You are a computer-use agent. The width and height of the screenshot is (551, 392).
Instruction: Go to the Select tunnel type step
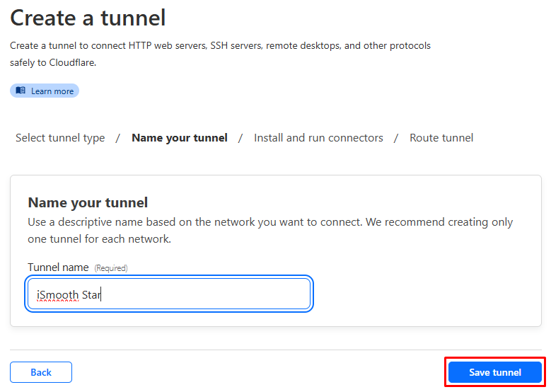tap(60, 138)
